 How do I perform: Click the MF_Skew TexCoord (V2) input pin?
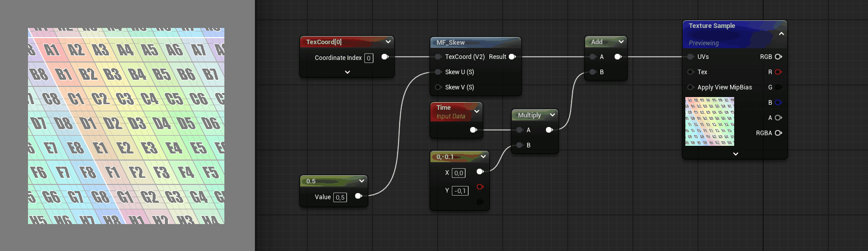pos(438,57)
